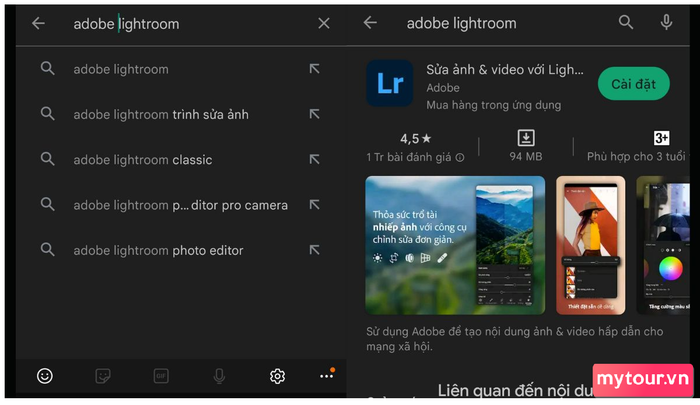Open the Lightroom Lr app icon

390,83
